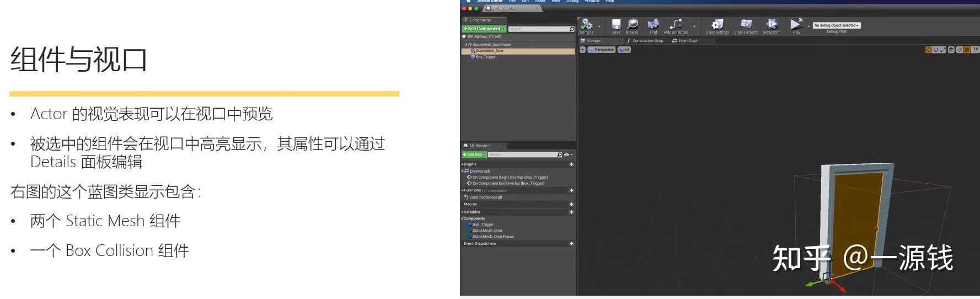Switch to the Event Graph tab

(x=686, y=41)
